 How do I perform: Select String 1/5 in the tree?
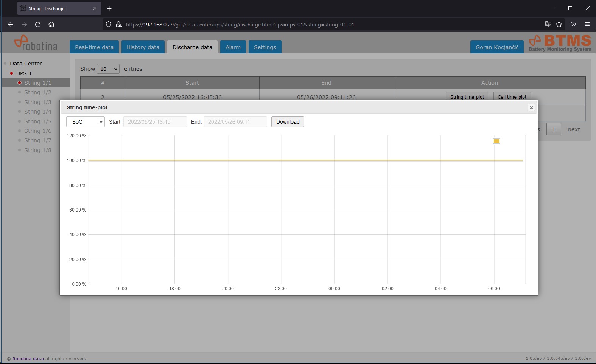pyautogui.click(x=37, y=121)
